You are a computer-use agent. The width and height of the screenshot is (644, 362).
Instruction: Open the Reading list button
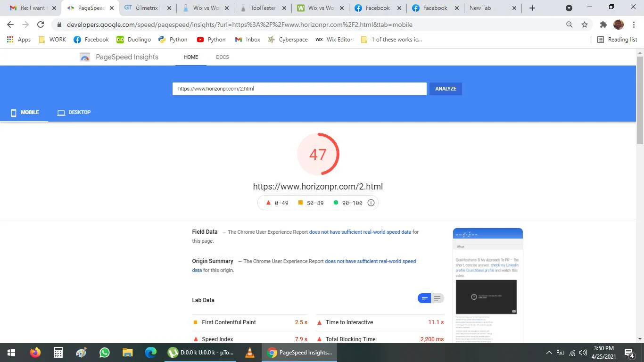point(617,40)
